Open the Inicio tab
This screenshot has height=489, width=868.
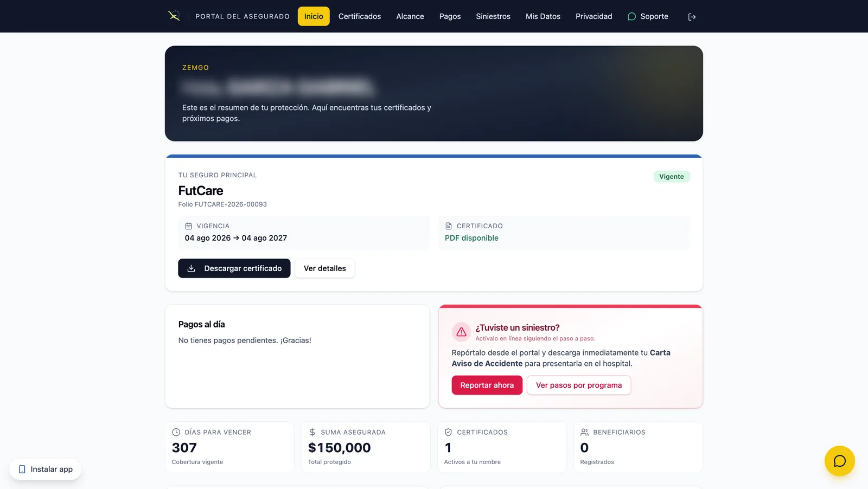click(314, 16)
